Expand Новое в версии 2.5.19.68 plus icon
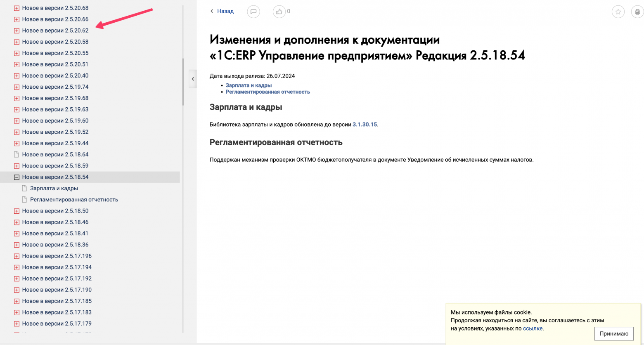 coord(17,98)
